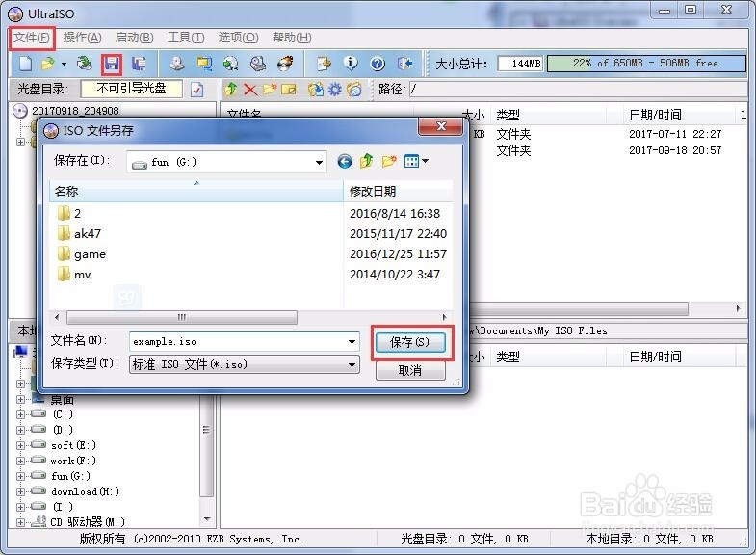Create new folder in save dialog
Screen dimensions: 756x555
coord(389,161)
